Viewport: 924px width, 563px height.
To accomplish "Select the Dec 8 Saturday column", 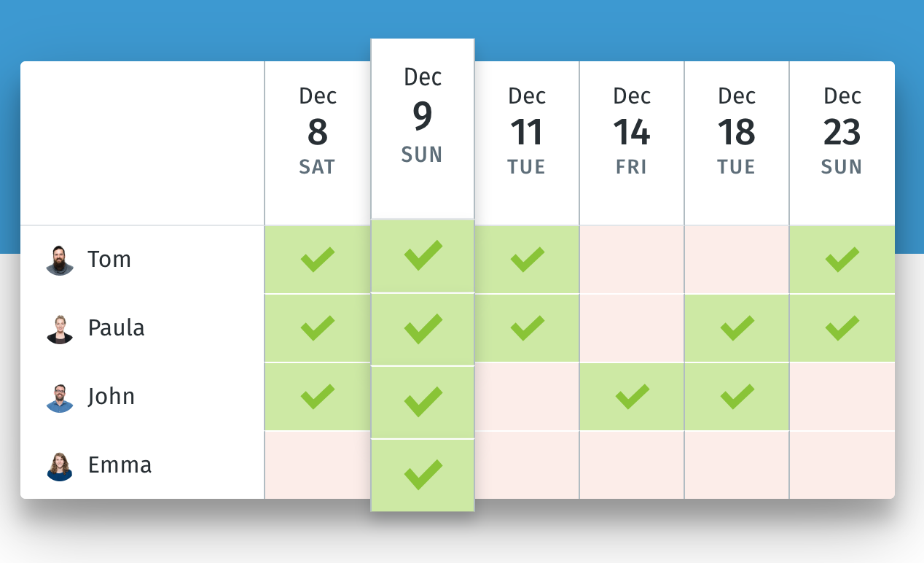I will (316, 131).
